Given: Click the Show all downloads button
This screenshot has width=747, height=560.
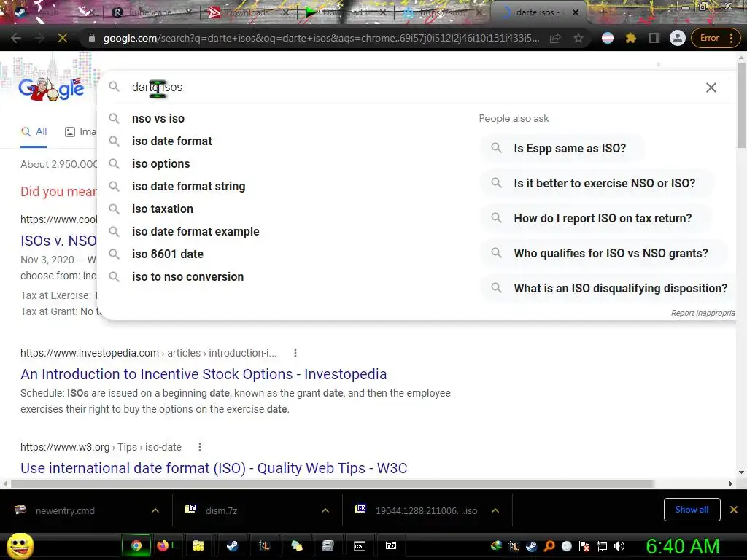Looking at the screenshot, I should (692, 510).
